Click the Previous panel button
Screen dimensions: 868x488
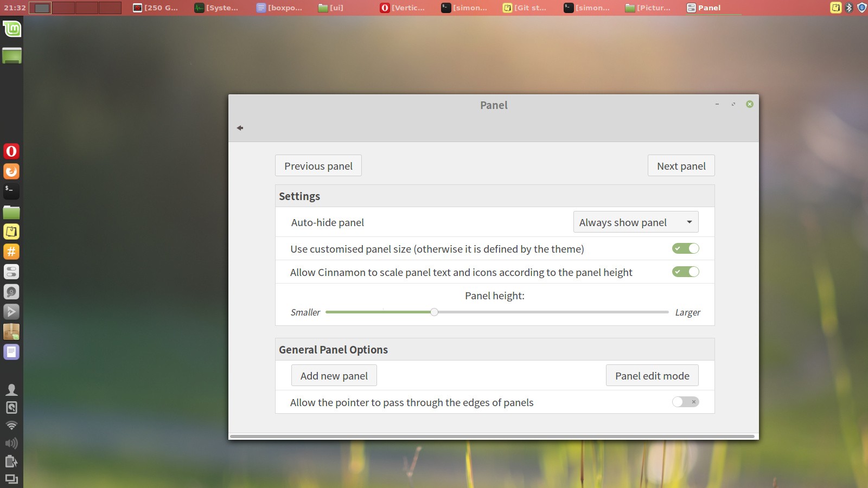318,166
